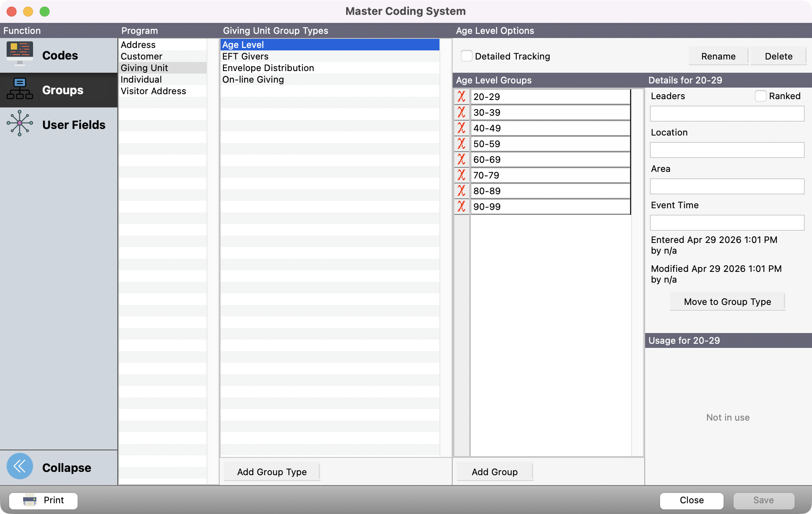Delete the 30-39 group with its red X
812x514 pixels.
coord(462,112)
